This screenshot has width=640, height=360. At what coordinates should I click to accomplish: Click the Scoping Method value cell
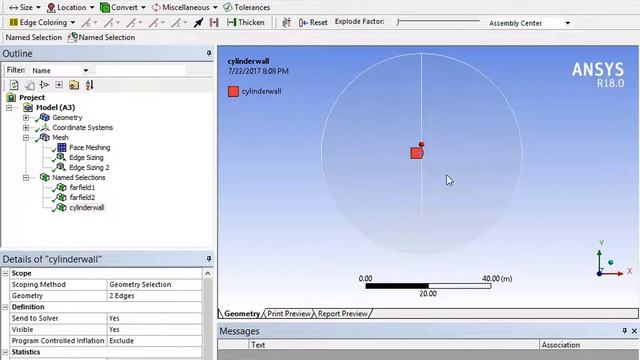coord(154,284)
